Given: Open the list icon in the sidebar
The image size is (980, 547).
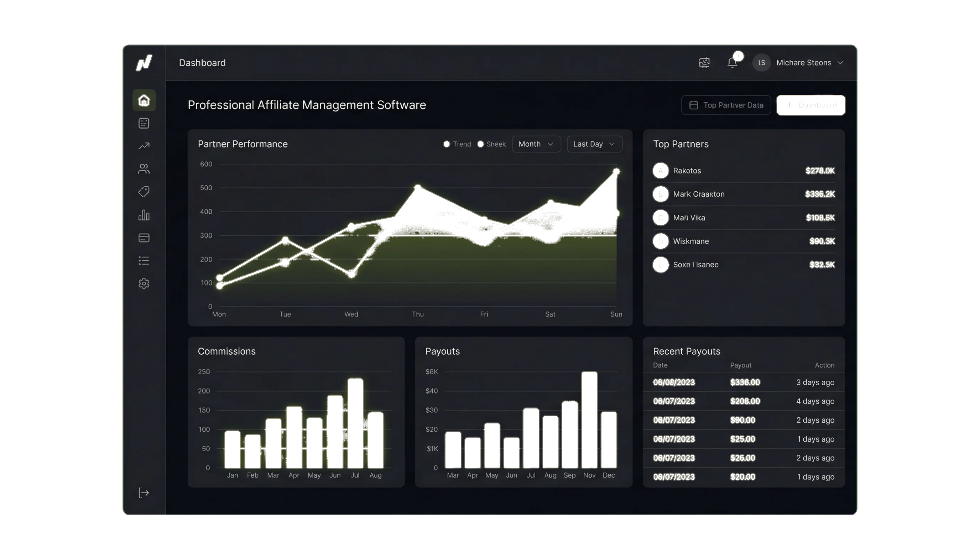Looking at the screenshot, I should click(x=144, y=260).
